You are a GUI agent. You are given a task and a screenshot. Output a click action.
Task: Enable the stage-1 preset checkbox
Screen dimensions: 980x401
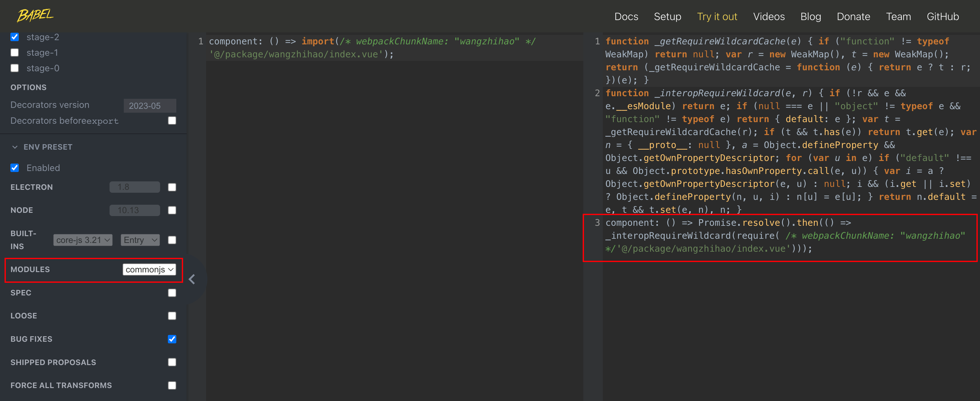tap(15, 52)
